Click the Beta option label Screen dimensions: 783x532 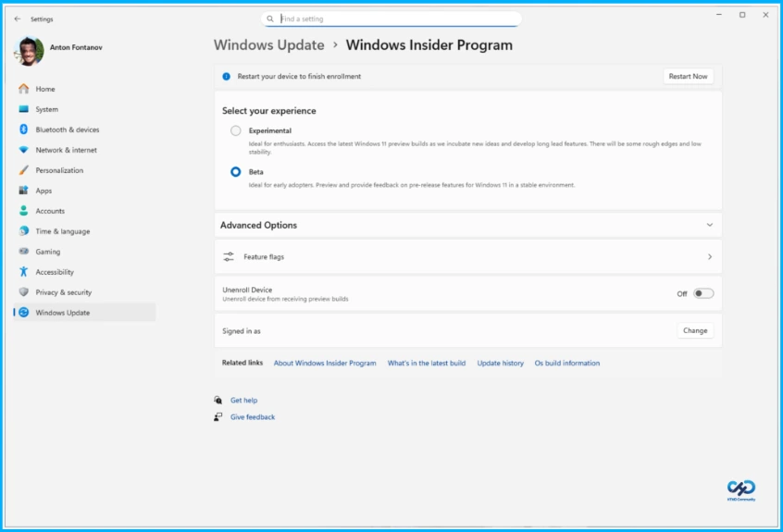[256, 172]
